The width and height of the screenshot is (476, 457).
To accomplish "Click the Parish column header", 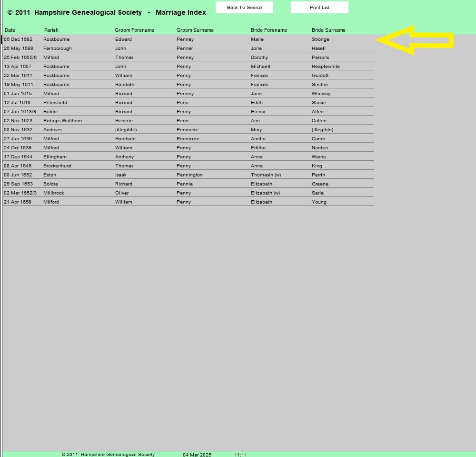I will pyautogui.click(x=51, y=30).
